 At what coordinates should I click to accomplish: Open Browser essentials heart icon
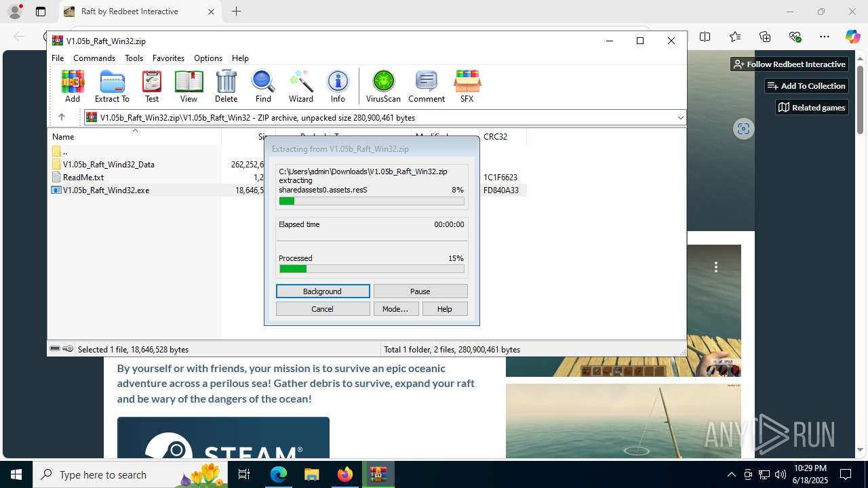point(795,37)
